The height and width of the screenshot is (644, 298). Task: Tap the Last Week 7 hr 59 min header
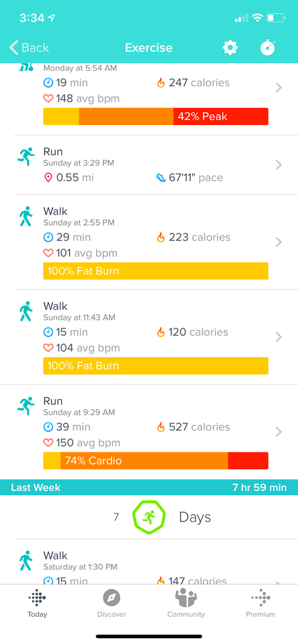click(149, 487)
